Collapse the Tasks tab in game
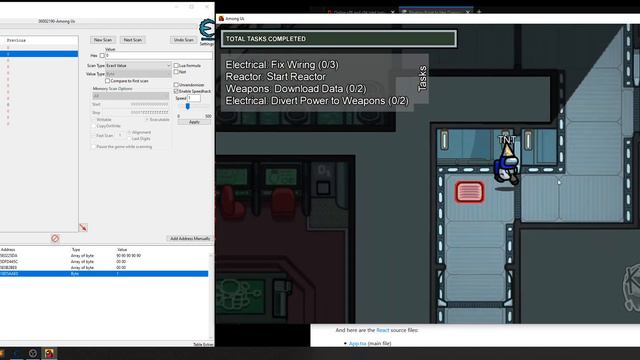640x360 pixels. click(421, 78)
